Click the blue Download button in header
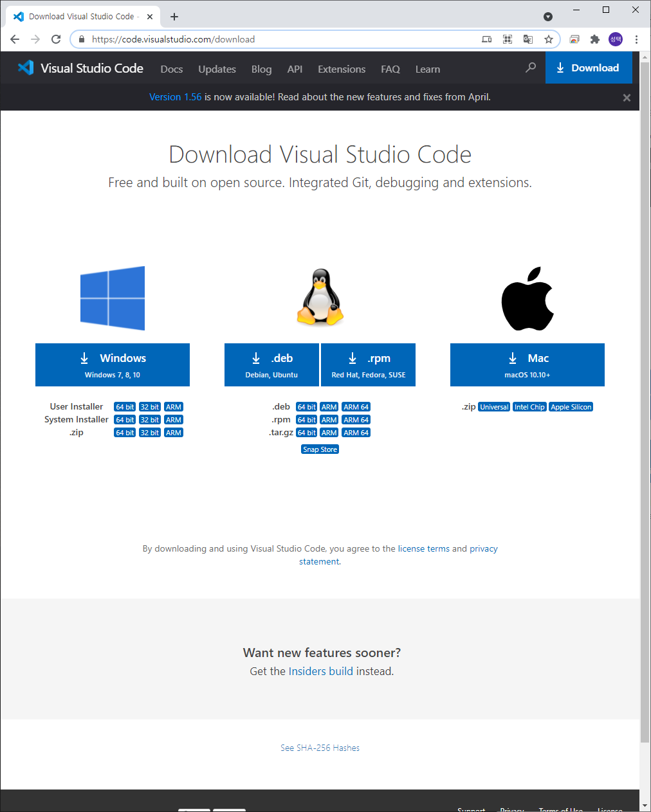 pyautogui.click(x=589, y=68)
